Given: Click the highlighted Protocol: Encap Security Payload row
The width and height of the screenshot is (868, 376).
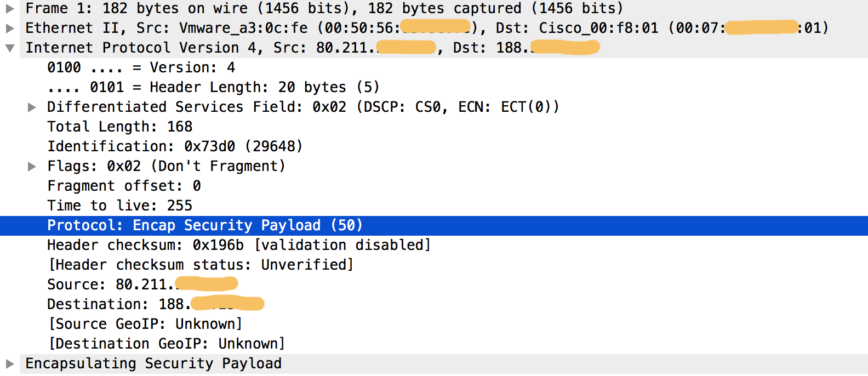Looking at the screenshot, I should [x=204, y=225].
